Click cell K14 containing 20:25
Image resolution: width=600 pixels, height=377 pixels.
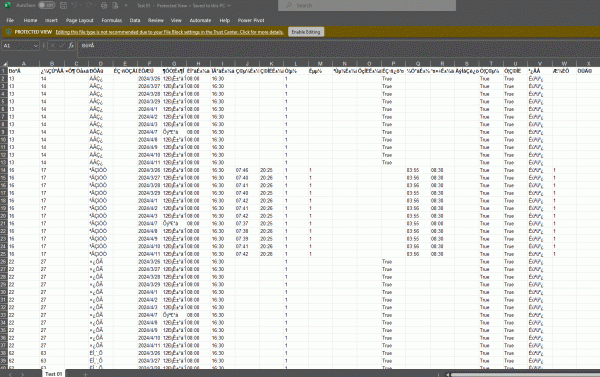(272, 170)
